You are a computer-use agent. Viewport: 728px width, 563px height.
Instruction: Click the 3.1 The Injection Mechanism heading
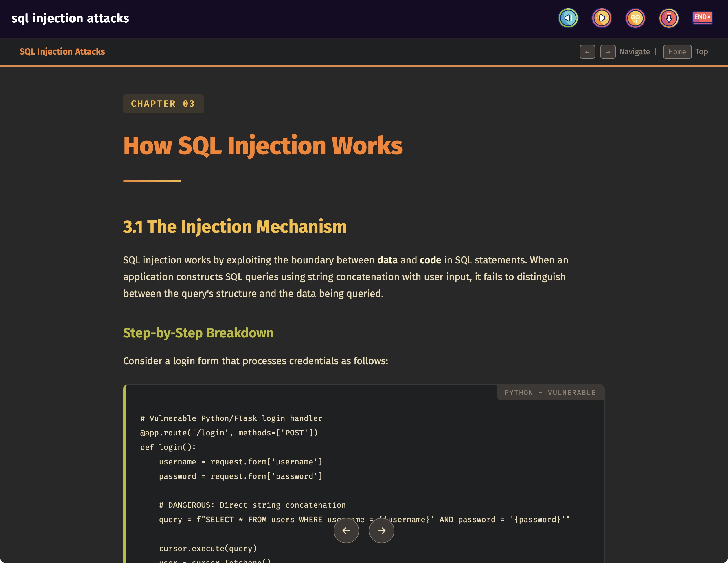(x=235, y=226)
